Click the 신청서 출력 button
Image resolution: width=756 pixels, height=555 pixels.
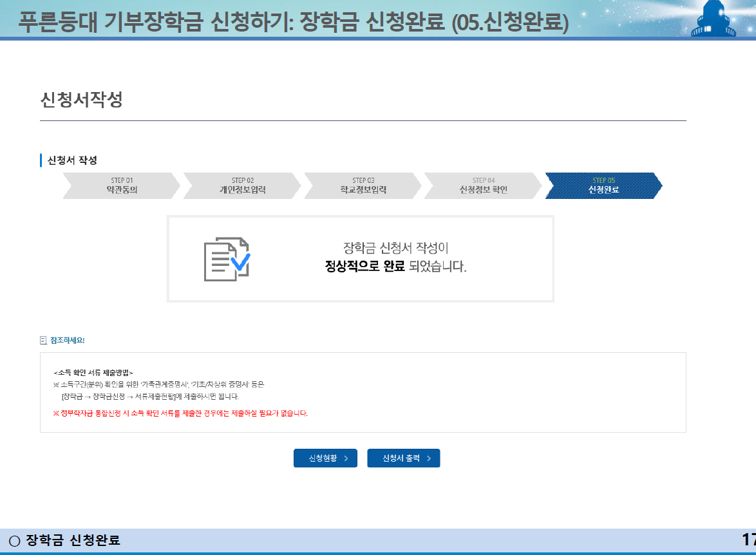[x=403, y=458]
